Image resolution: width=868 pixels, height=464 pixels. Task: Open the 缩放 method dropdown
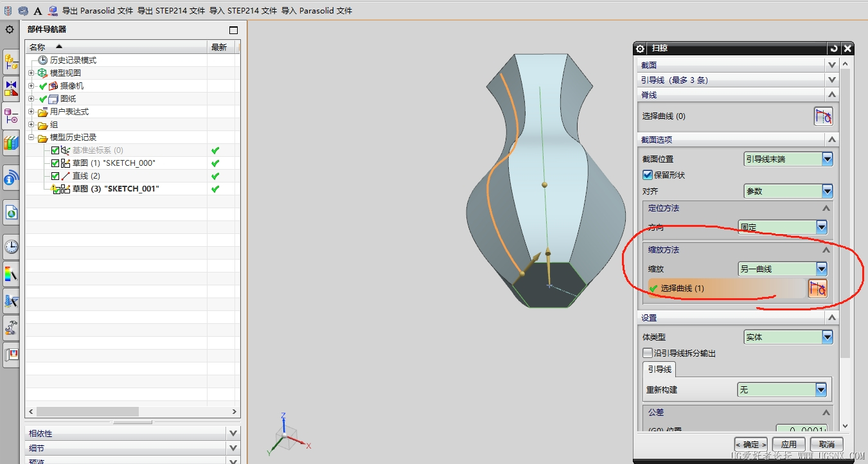click(x=821, y=269)
